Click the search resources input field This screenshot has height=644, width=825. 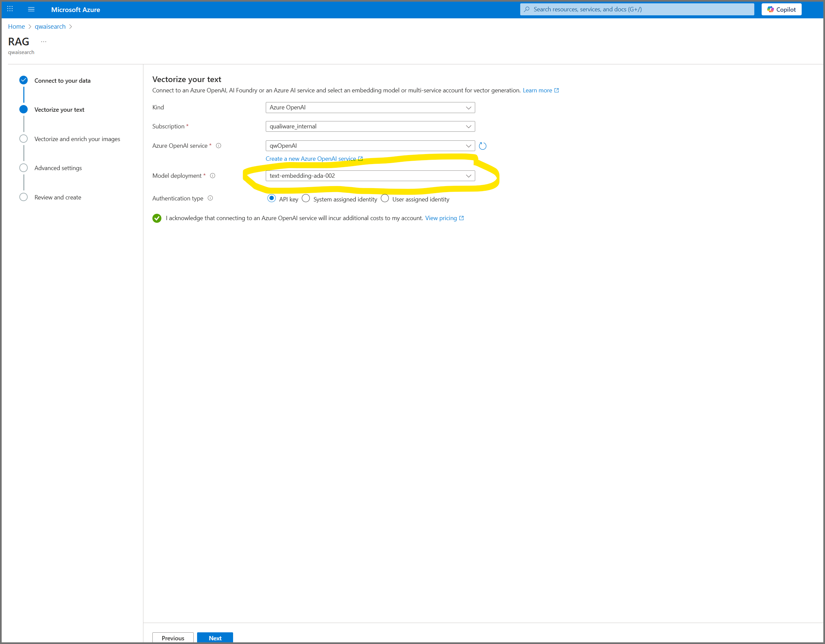pos(638,9)
